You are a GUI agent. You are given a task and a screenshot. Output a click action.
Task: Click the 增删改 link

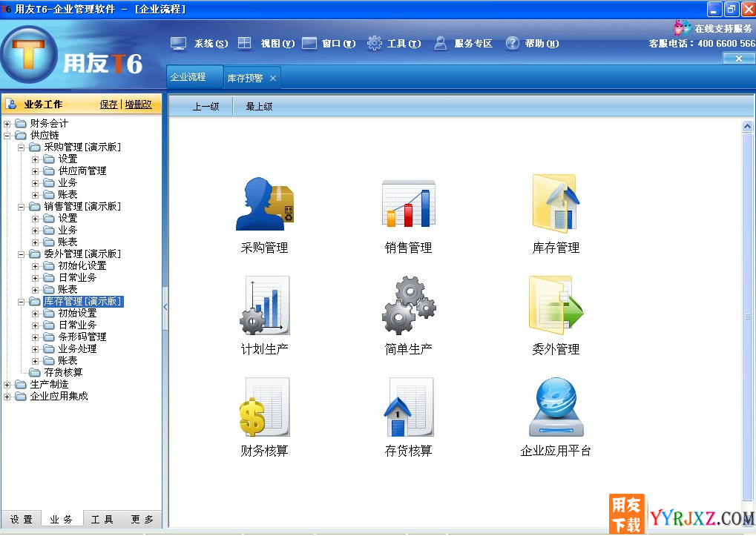(x=139, y=105)
